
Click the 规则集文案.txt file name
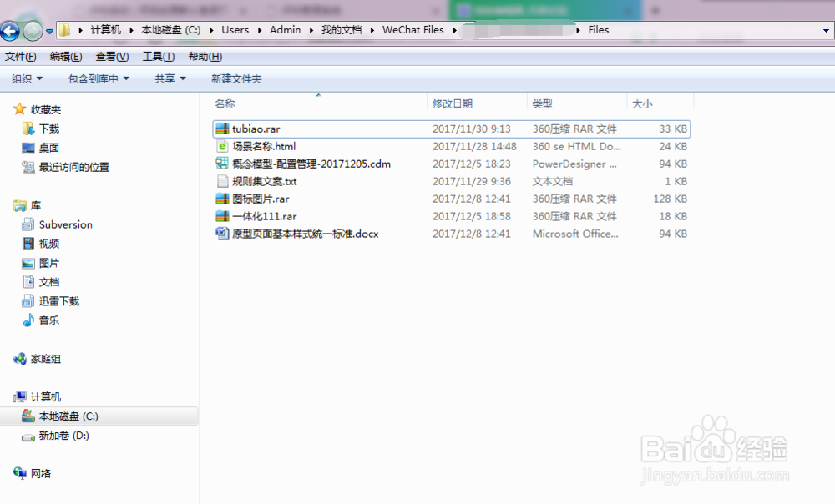(264, 181)
